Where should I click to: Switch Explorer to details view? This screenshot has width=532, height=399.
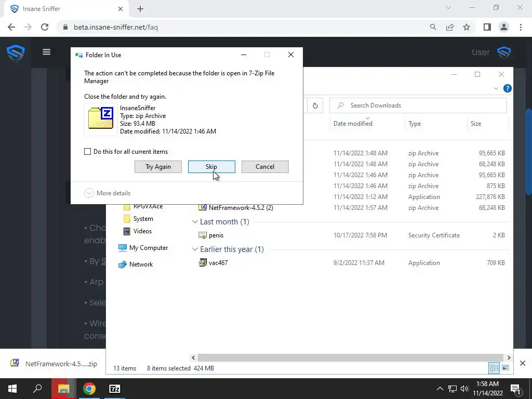point(495,368)
